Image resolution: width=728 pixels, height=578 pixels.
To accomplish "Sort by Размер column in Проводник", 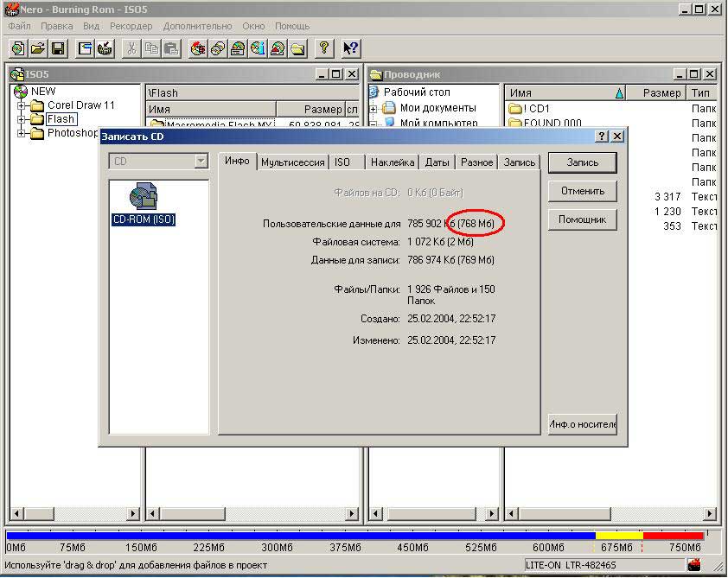I will [x=656, y=92].
